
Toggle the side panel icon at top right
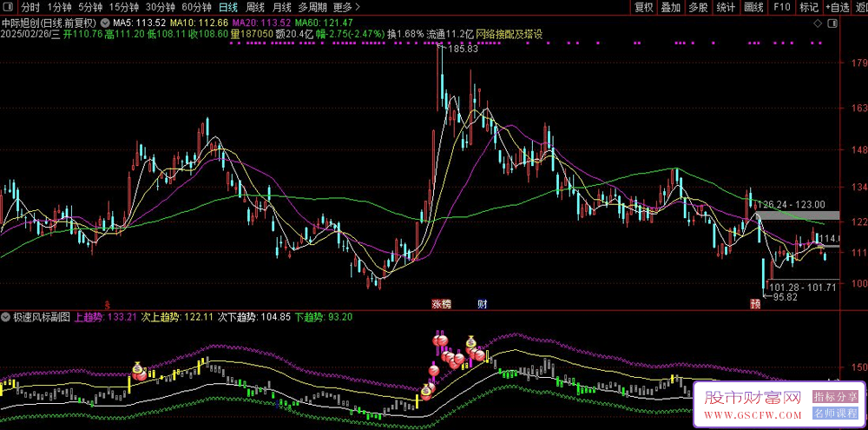[858, 7]
